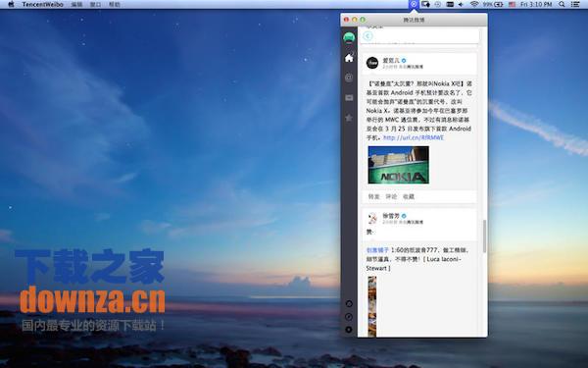This screenshot has height=368, width=588.
Task: Click the verified badge beside the second author
Action: (404, 216)
